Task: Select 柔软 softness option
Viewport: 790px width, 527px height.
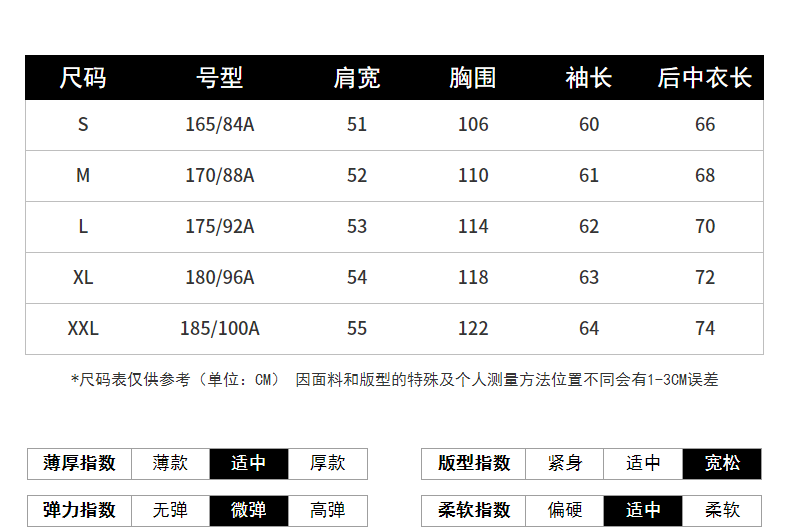Action: [x=722, y=510]
